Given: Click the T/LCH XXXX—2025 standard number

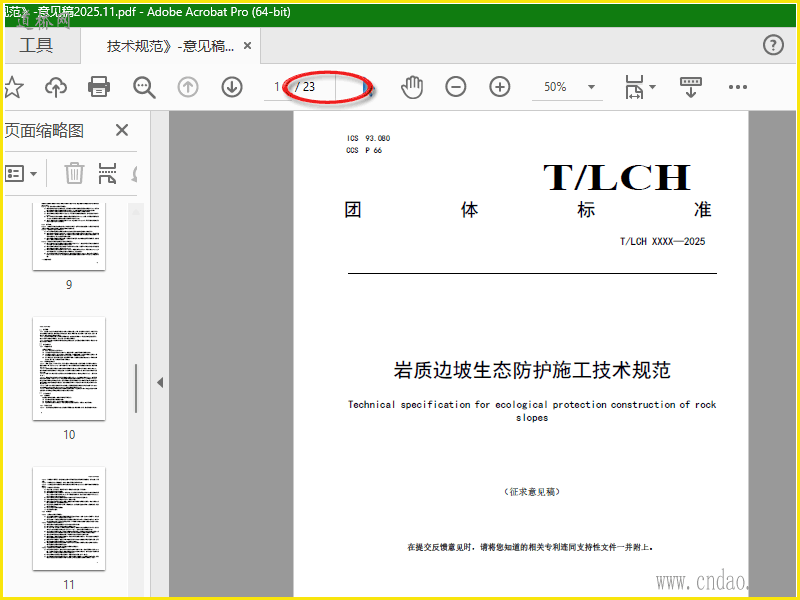Looking at the screenshot, I should click(x=662, y=241).
